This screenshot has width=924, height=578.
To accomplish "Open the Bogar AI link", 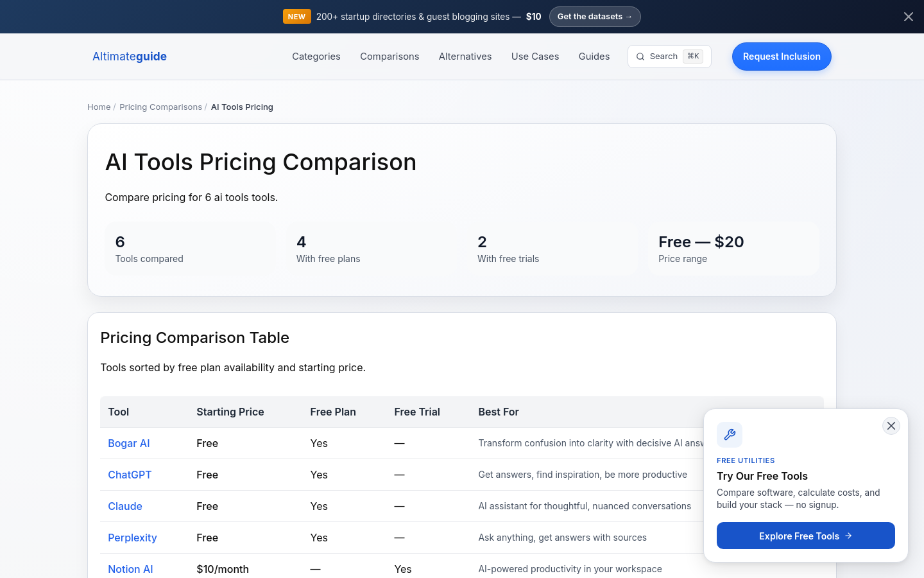I will click(129, 443).
